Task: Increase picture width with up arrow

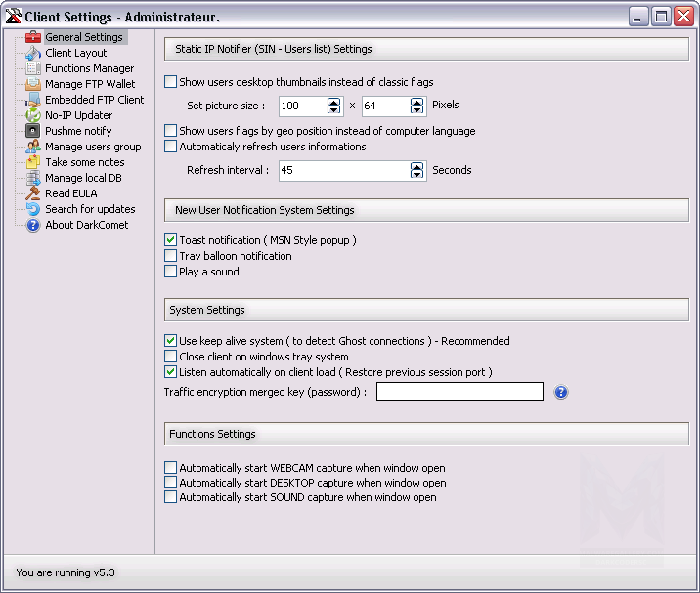Action: (x=334, y=102)
